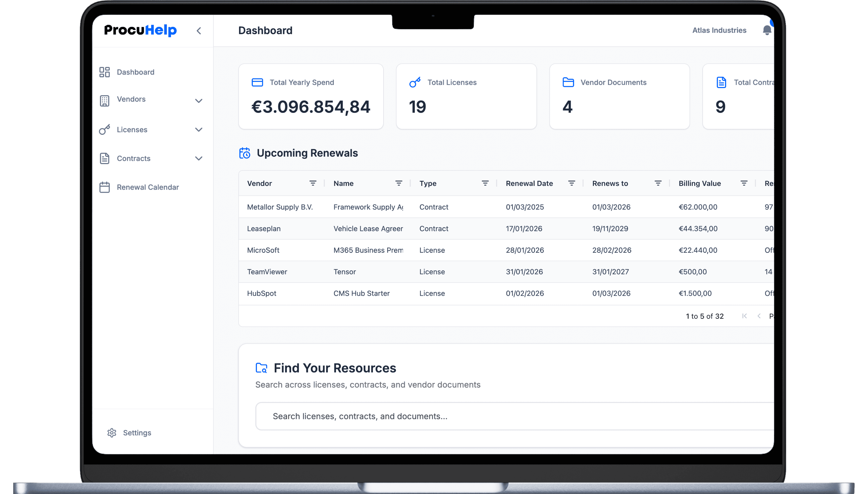The image size is (868, 494).
Task: Expand the Vendors menu chevron
Action: (x=199, y=101)
